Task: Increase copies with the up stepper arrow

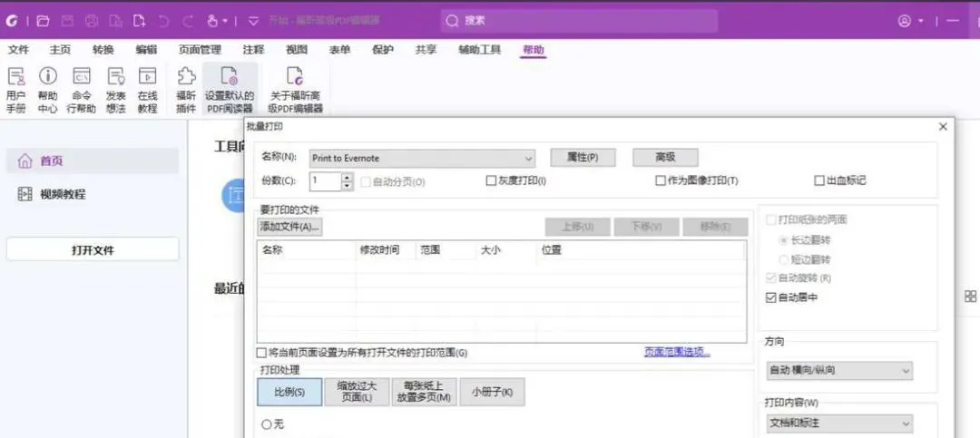Action: click(x=348, y=178)
